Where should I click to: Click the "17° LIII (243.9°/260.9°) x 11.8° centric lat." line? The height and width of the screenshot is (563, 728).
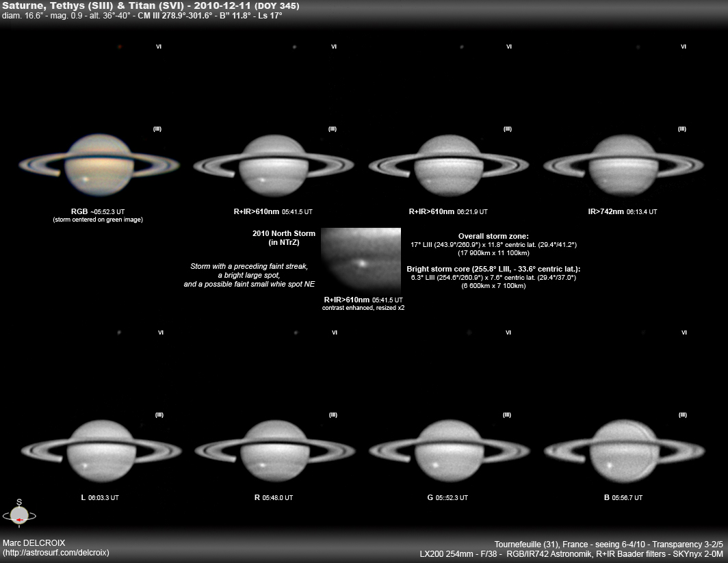[493, 245]
